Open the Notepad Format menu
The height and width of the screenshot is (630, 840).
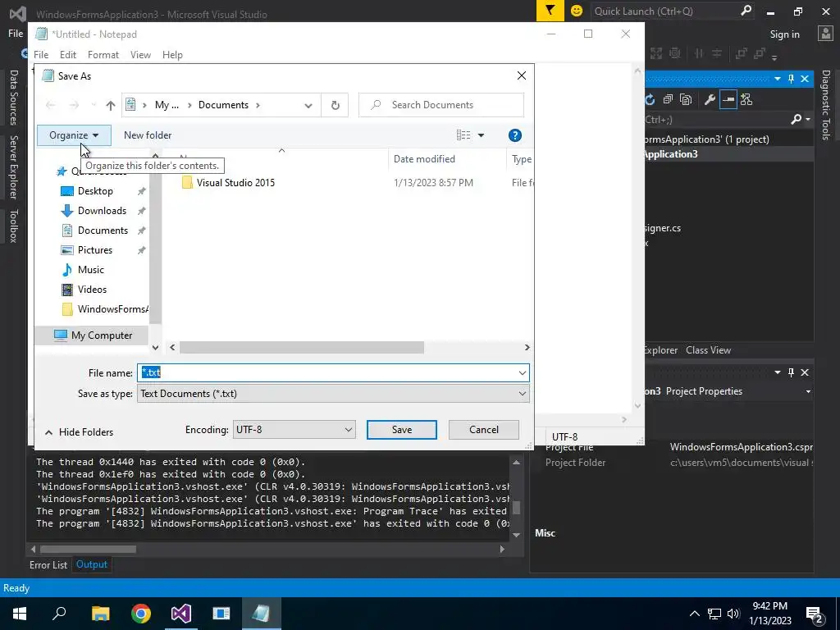tap(103, 55)
